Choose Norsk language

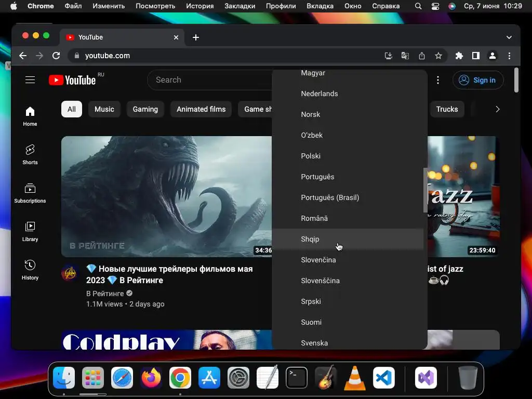click(348, 114)
